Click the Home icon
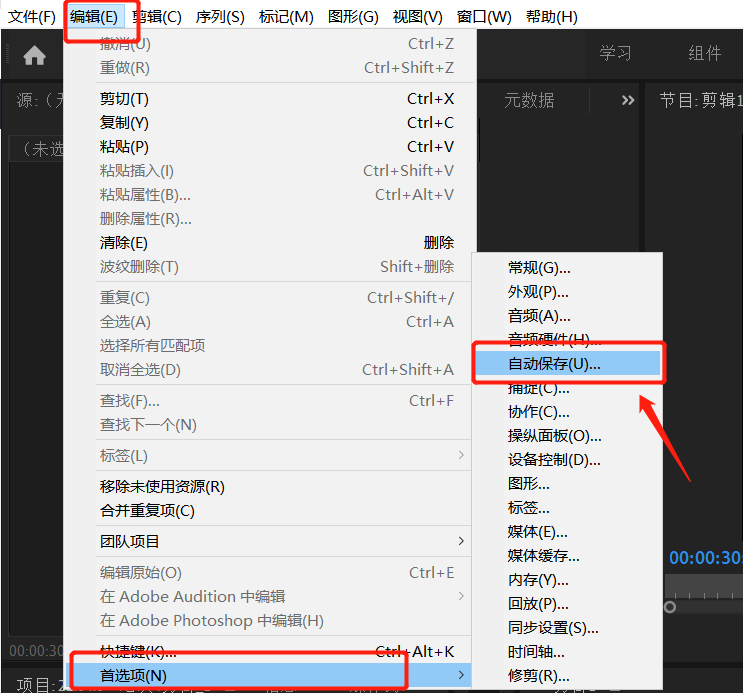Screen dimensions: 743x693 coord(35,55)
